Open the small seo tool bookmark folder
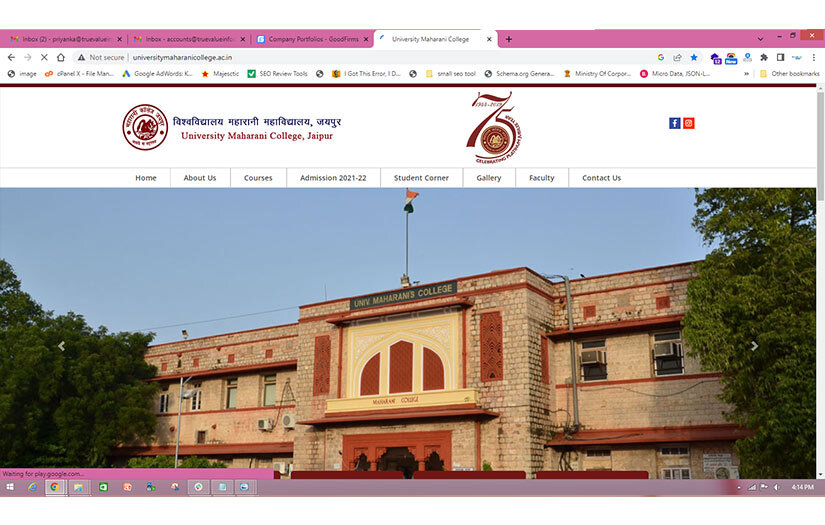 coord(450,74)
